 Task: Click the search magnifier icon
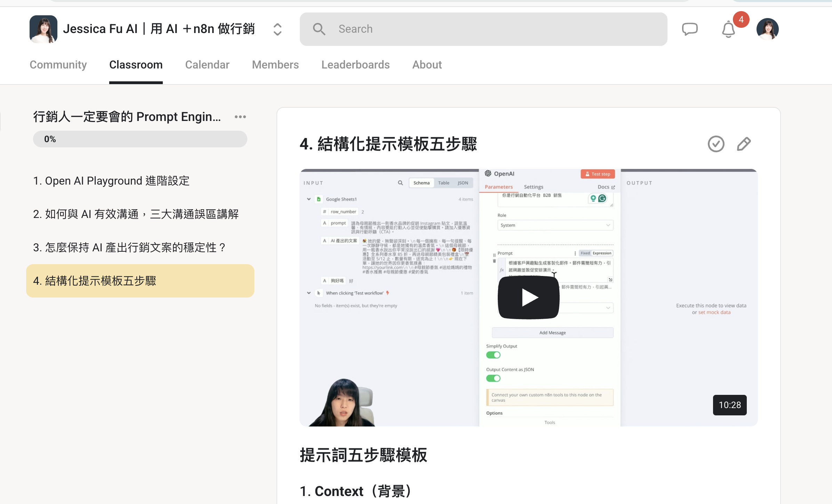[x=319, y=29]
